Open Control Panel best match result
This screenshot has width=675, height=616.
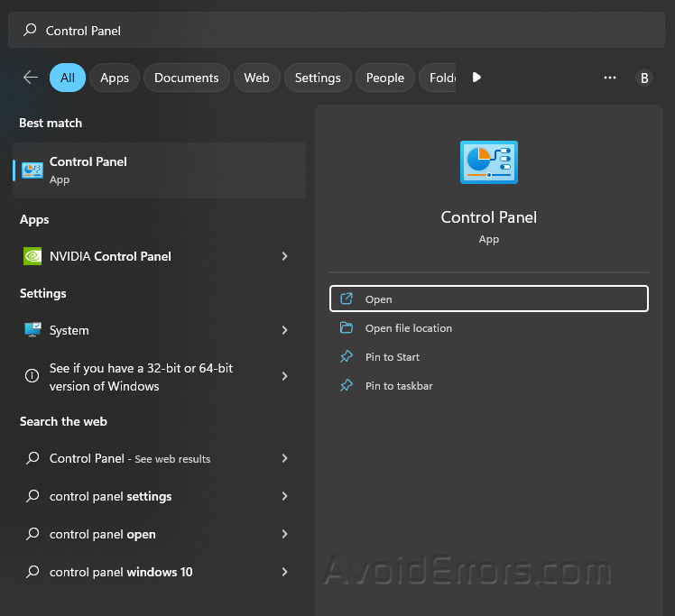[160, 170]
